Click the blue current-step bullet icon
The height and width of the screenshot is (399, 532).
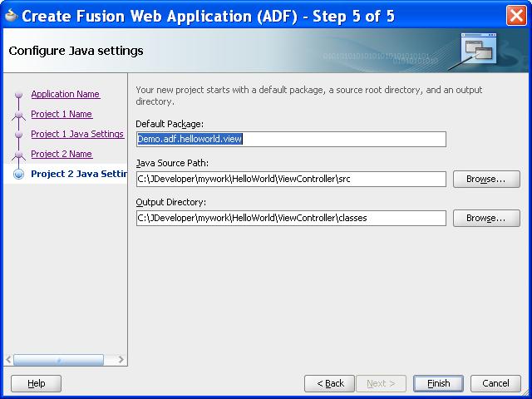click(x=18, y=174)
